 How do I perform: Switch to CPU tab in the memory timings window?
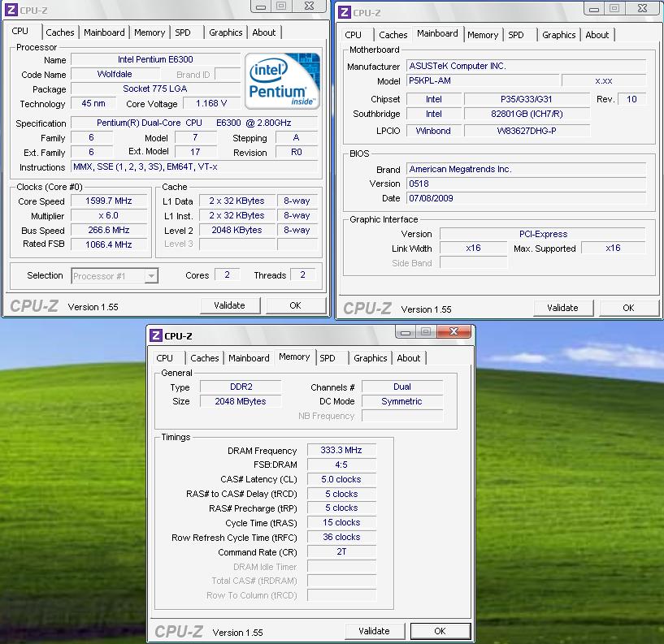tap(165, 358)
